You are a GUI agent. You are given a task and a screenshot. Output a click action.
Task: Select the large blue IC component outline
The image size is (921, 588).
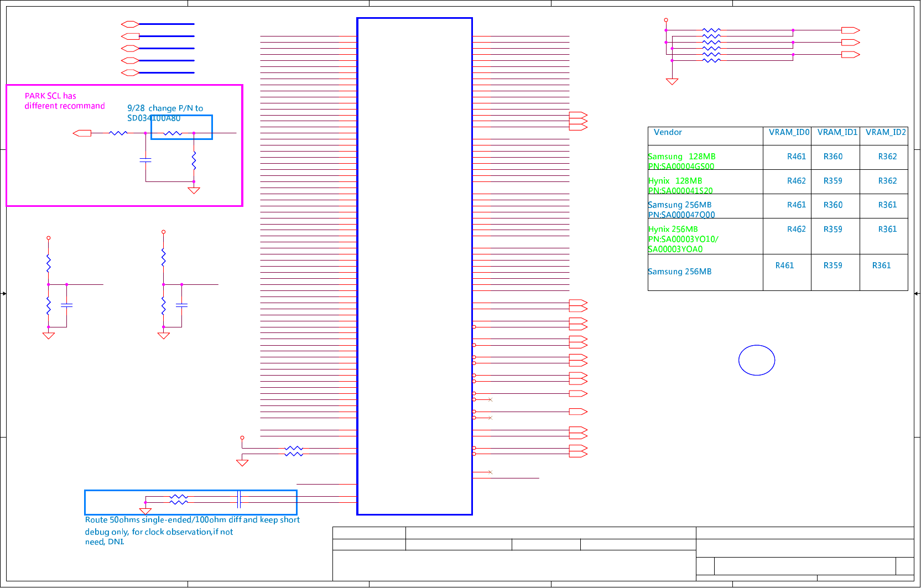click(415, 266)
